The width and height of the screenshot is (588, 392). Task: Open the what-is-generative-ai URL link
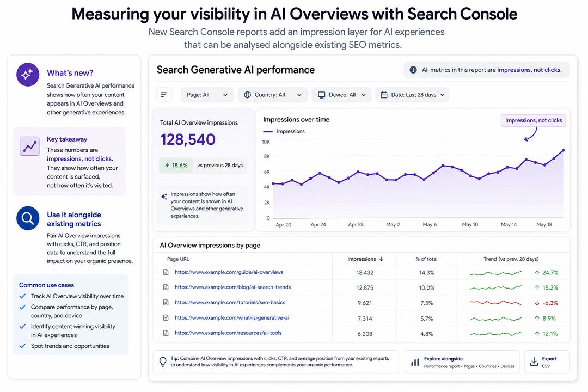click(232, 318)
